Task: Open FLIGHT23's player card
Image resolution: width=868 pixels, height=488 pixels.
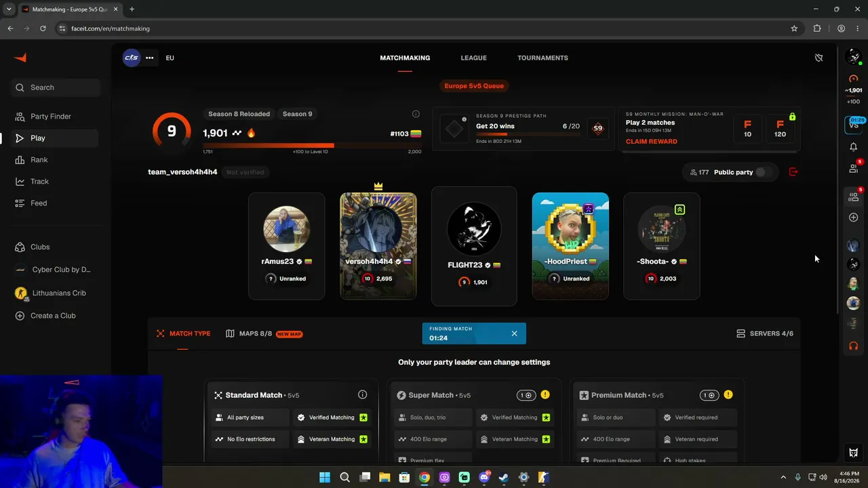Action: [474, 246]
